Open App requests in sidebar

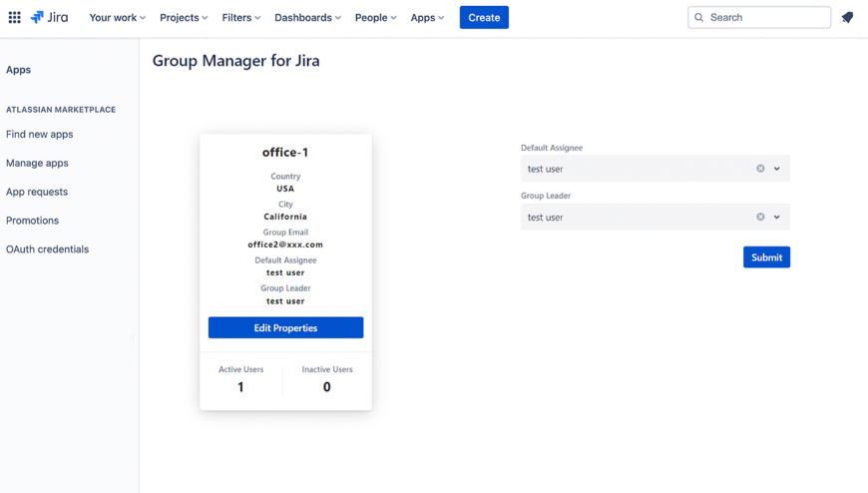(37, 192)
